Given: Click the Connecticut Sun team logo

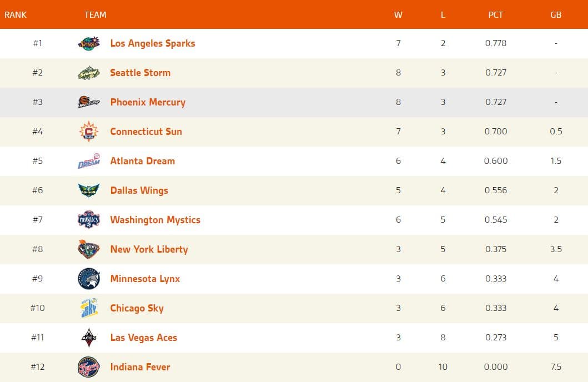Looking at the screenshot, I should click(88, 132).
